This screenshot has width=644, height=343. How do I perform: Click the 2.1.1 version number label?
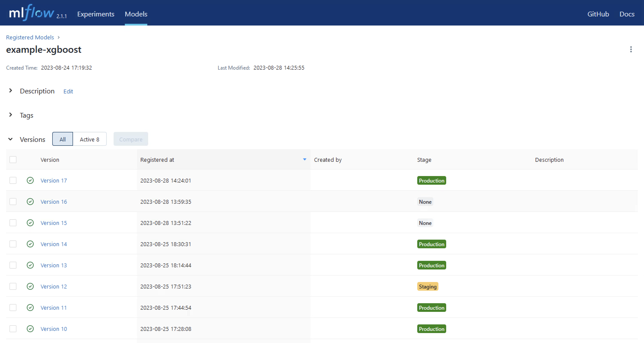(x=62, y=16)
